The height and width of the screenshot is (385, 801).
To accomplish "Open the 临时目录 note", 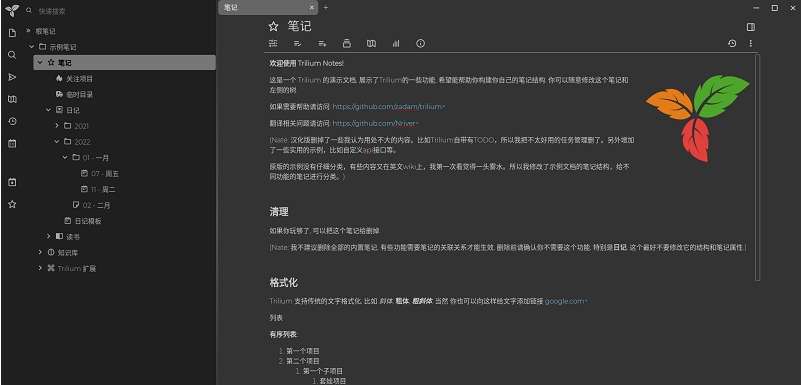I will point(79,94).
